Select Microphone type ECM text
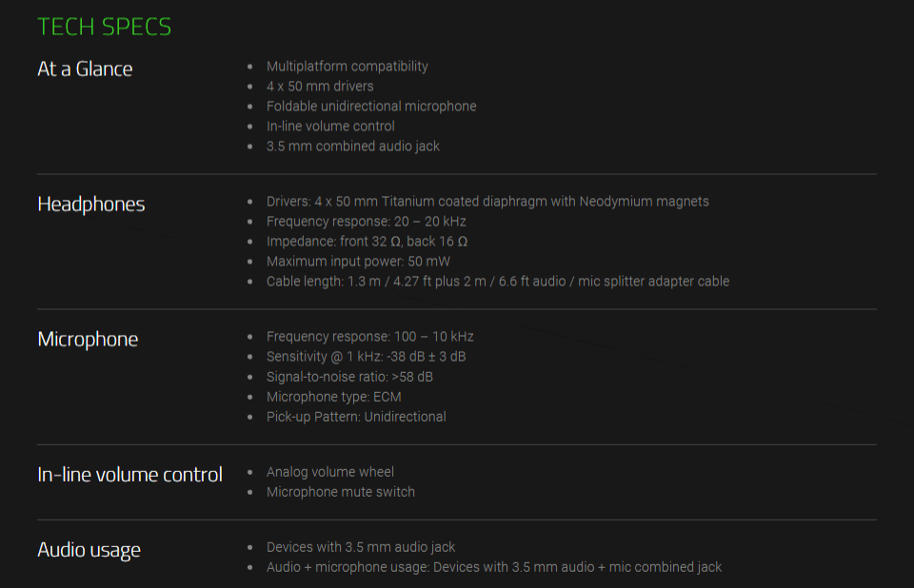 click(x=334, y=397)
